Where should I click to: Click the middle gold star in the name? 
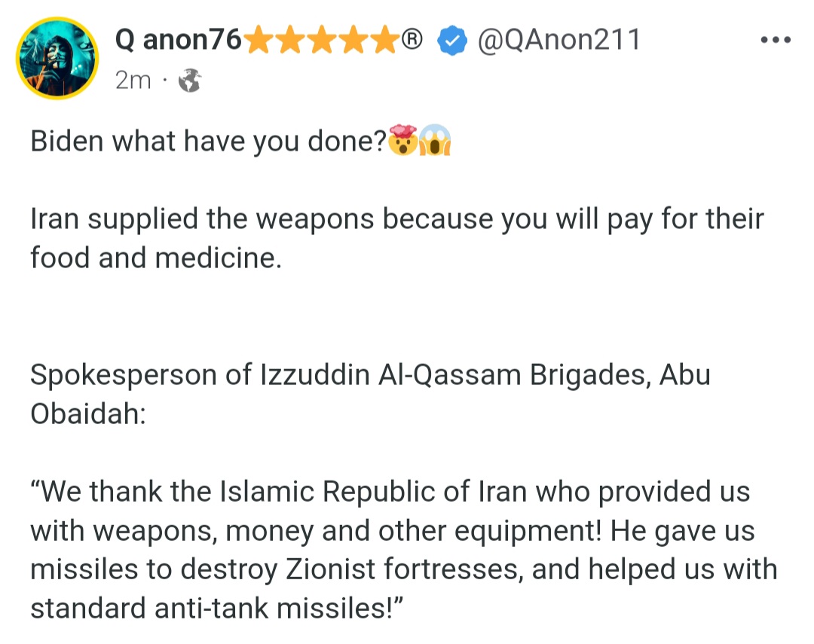click(322, 40)
